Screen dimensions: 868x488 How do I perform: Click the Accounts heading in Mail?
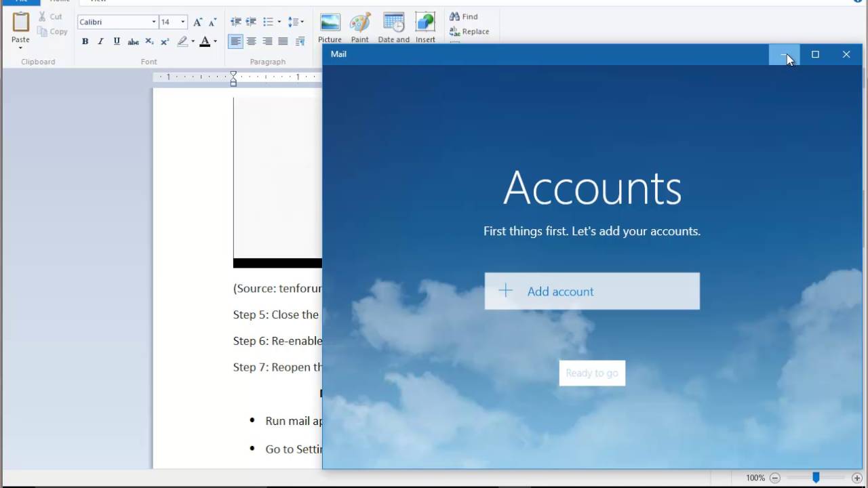click(x=592, y=188)
